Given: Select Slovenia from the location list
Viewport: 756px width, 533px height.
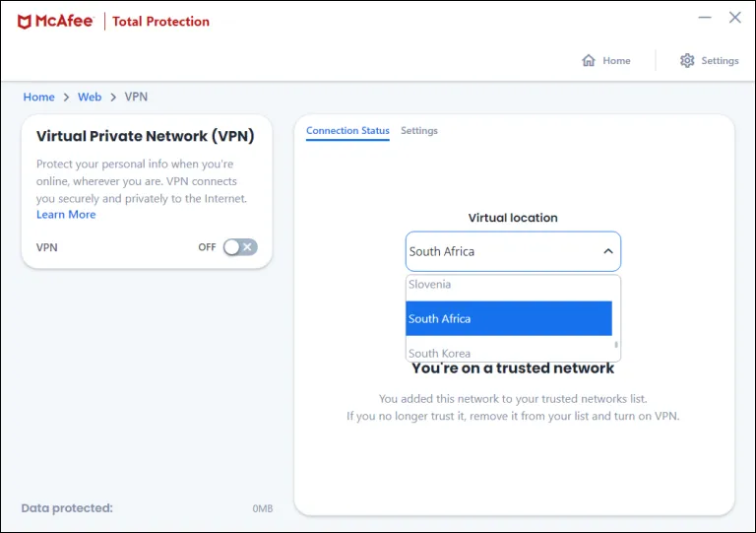Looking at the screenshot, I should (x=430, y=285).
